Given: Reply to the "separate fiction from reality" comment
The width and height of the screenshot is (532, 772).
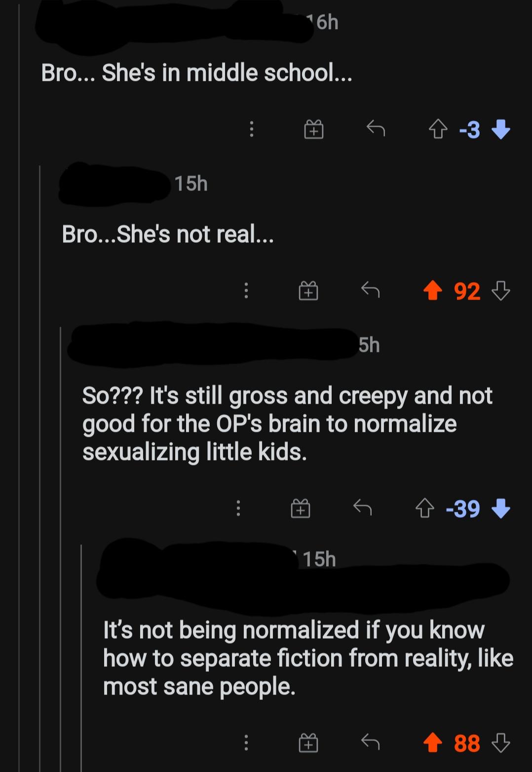Looking at the screenshot, I should [370, 742].
